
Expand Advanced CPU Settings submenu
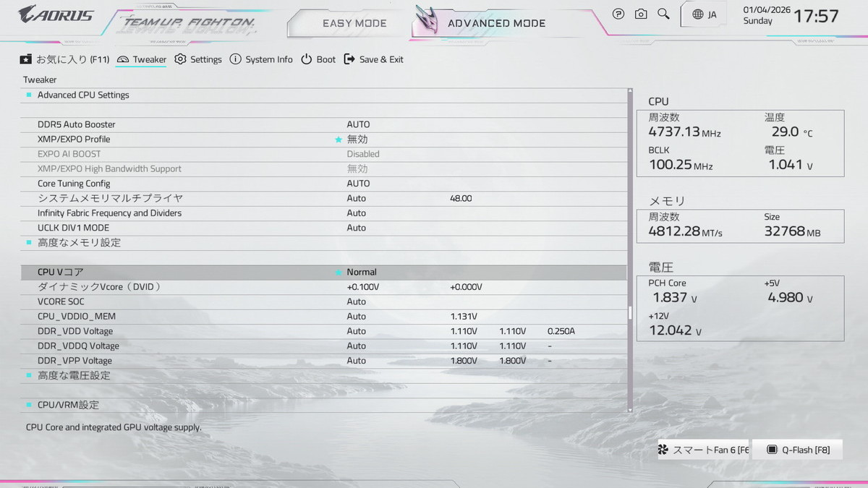(83, 95)
